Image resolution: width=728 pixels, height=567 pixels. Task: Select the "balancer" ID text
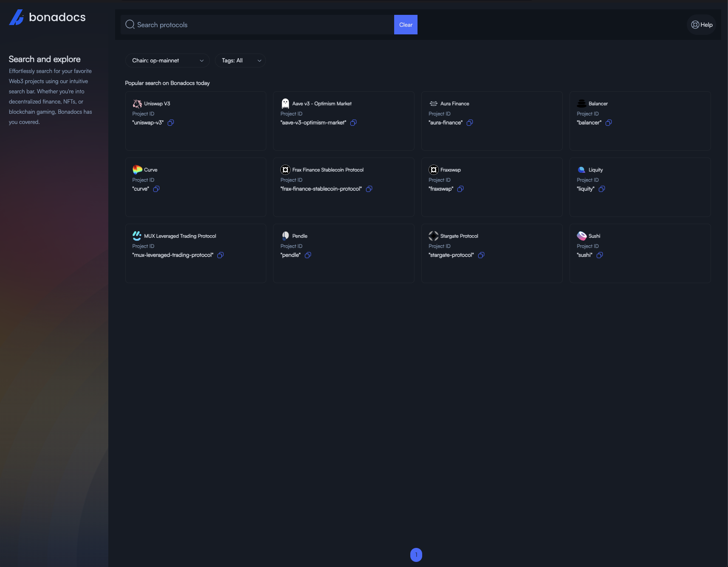589,123
